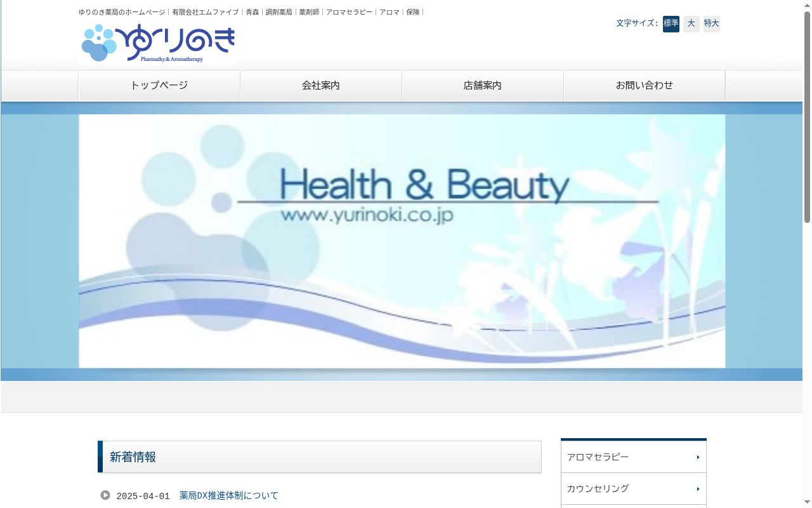This screenshot has width=812, height=508.
Task: Click the arrow on the カウンセリング row
Action: pyautogui.click(x=698, y=488)
